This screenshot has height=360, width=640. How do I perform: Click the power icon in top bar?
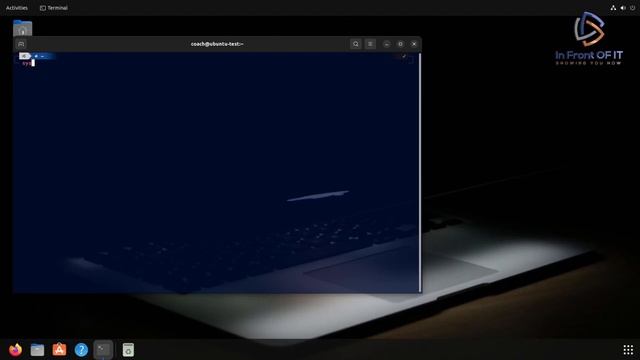[x=632, y=8]
